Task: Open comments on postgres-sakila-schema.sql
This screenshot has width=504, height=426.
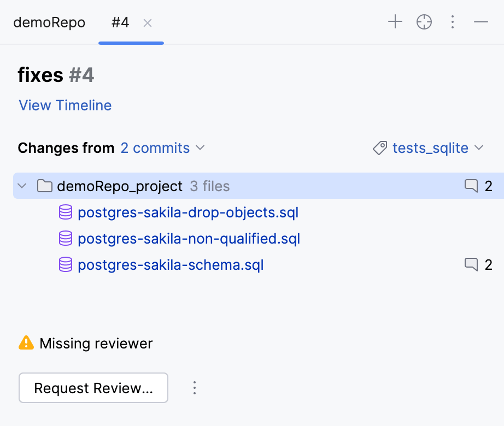Action: tap(472, 264)
